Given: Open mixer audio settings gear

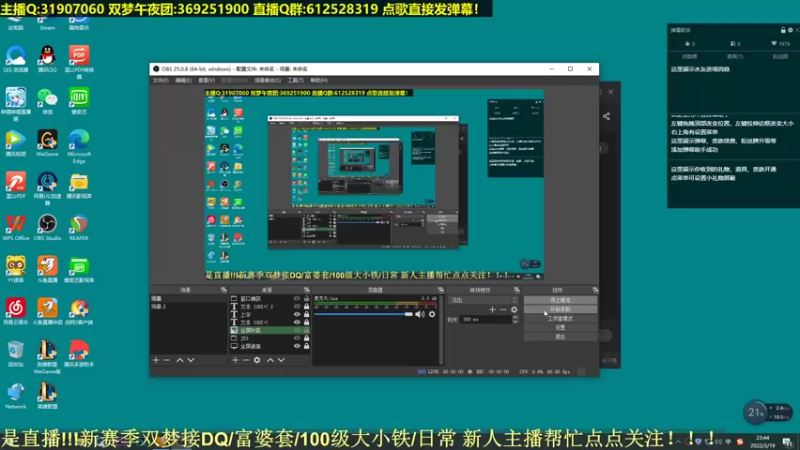Looking at the screenshot, I should (x=432, y=314).
